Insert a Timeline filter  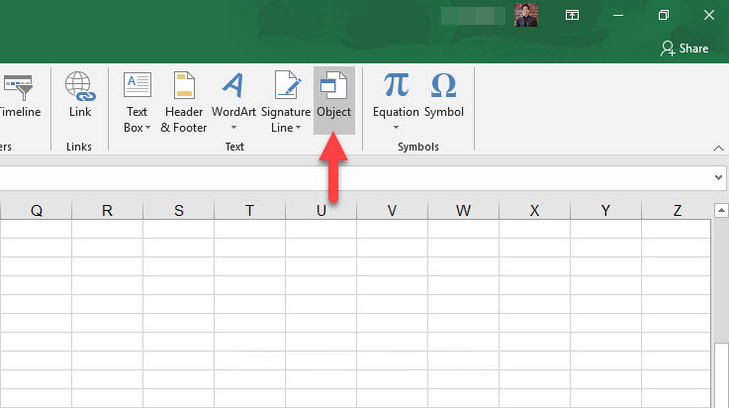click(19, 95)
